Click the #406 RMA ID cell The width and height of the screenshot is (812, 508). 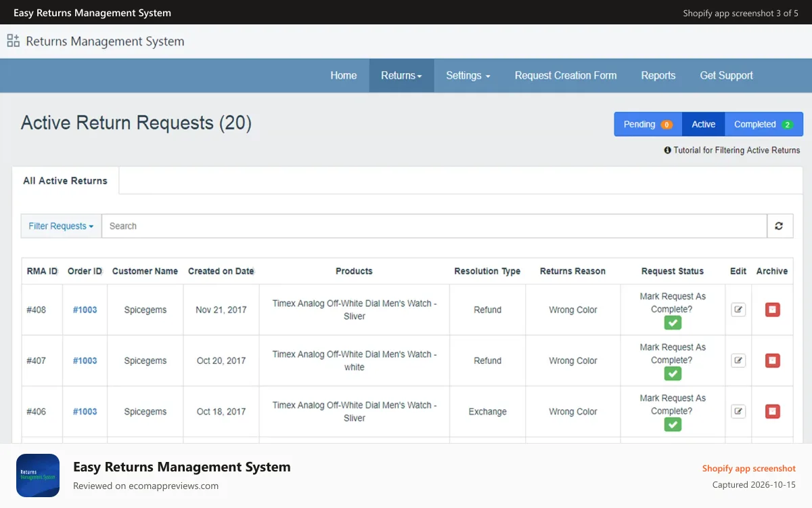42,411
